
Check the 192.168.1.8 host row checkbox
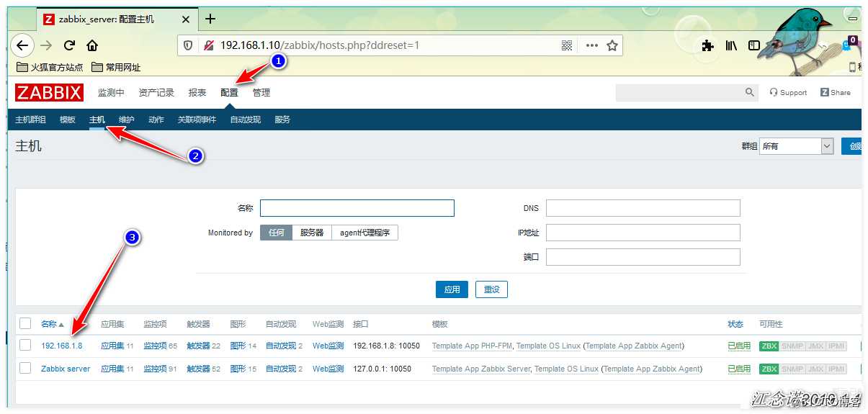25,345
